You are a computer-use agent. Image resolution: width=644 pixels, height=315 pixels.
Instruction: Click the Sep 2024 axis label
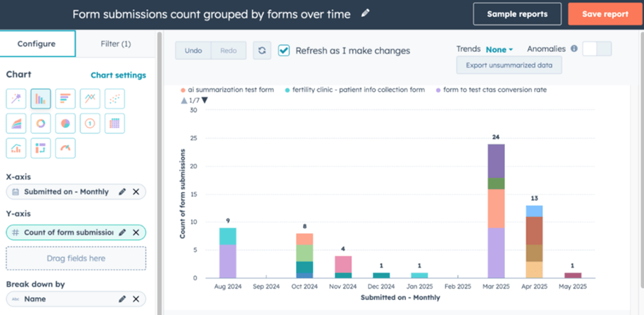[x=266, y=287]
